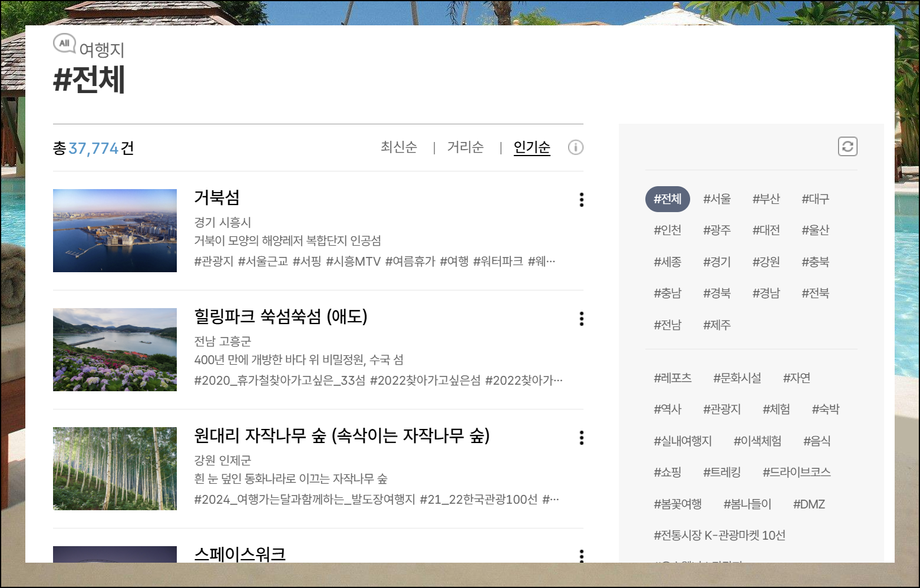Select the #인천 region tag
Screen dimensions: 920x588
[668, 230]
